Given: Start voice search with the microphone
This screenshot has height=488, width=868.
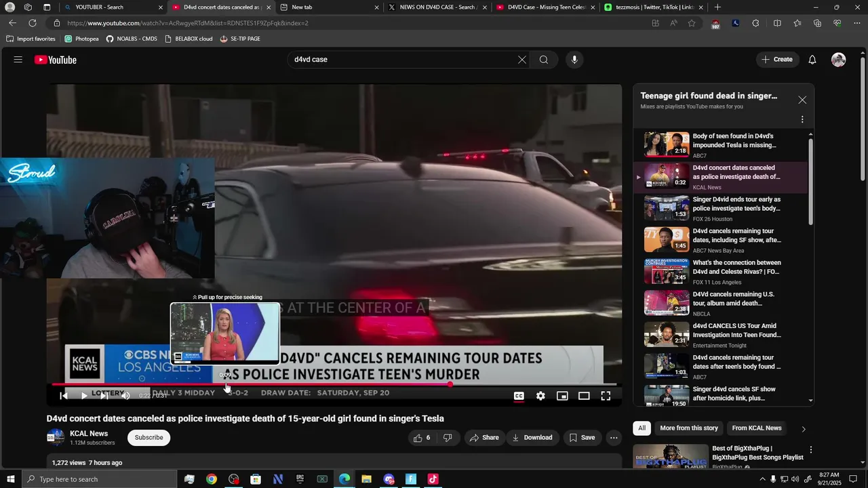Looking at the screenshot, I should point(574,60).
